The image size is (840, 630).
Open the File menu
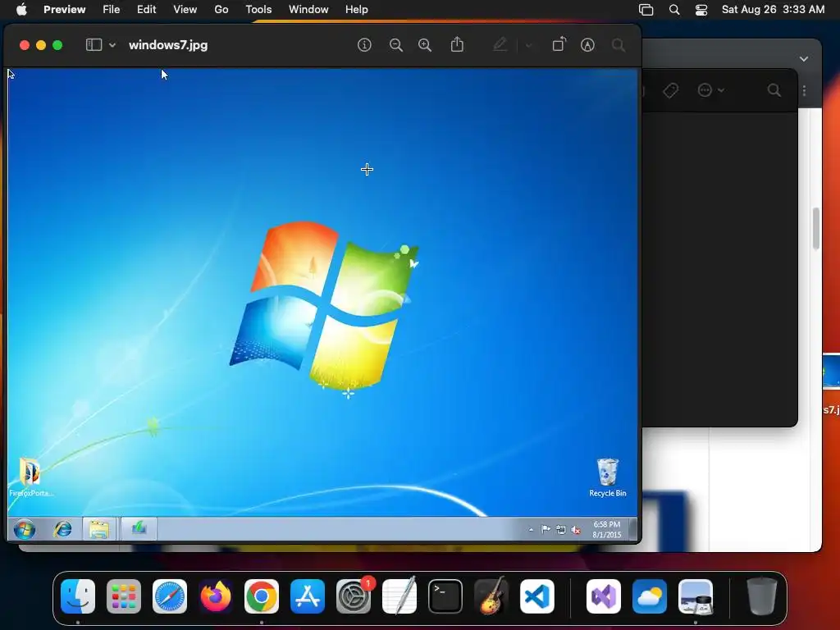tap(112, 9)
